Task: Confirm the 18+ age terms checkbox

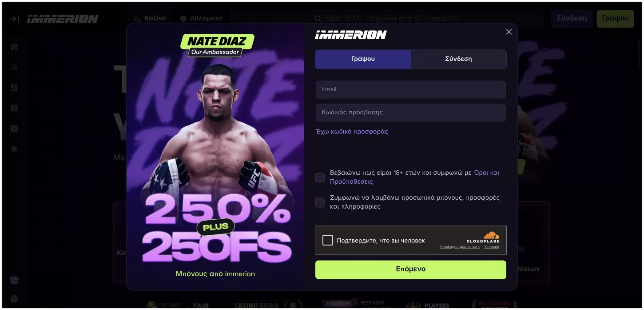Action: pyautogui.click(x=320, y=177)
